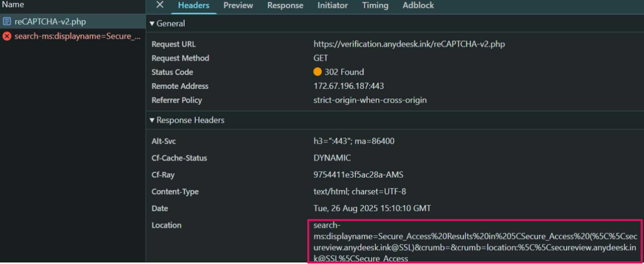Click the text/html Content-Type value
This screenshot has width=644, height=264.
click(x=360, y=191)
